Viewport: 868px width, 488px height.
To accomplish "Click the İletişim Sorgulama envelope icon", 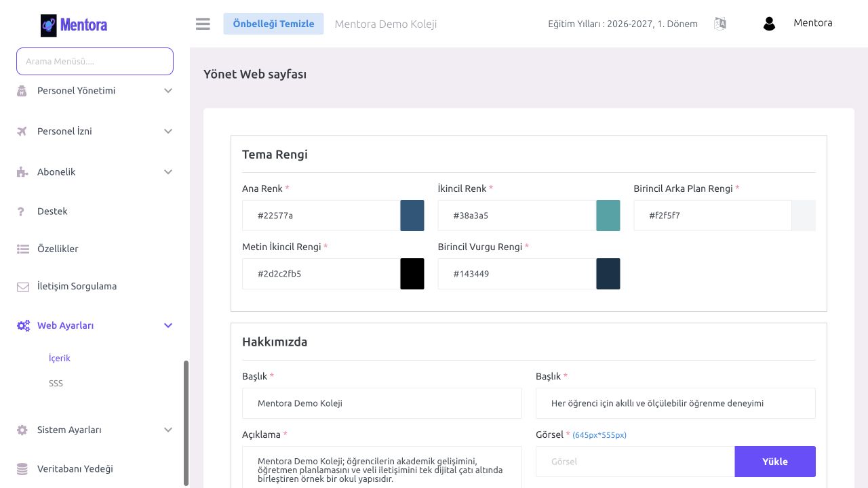I will pos(22,287).
